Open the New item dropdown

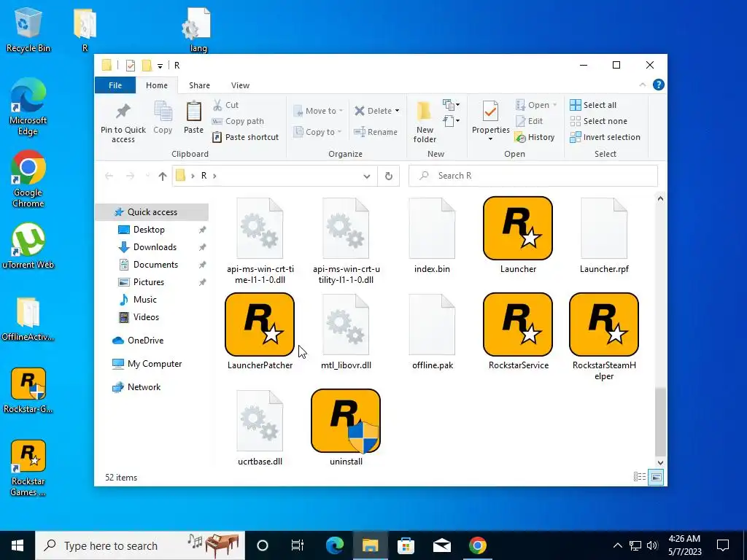click(451, 104)
